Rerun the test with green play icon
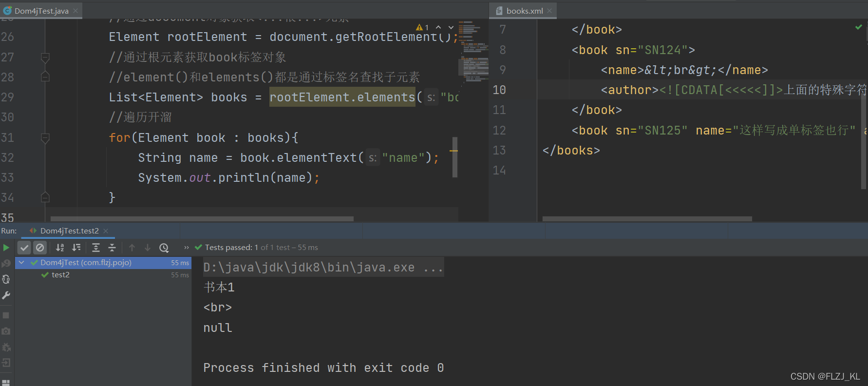This screenshot has width=868, height=386. click(x=6, y=248)
